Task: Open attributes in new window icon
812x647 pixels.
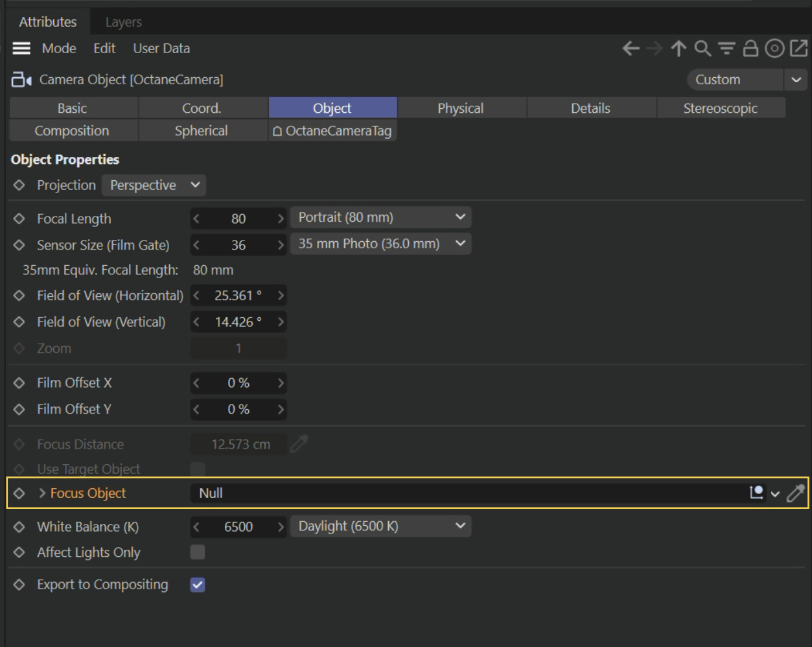Action: tap(799, 49)
